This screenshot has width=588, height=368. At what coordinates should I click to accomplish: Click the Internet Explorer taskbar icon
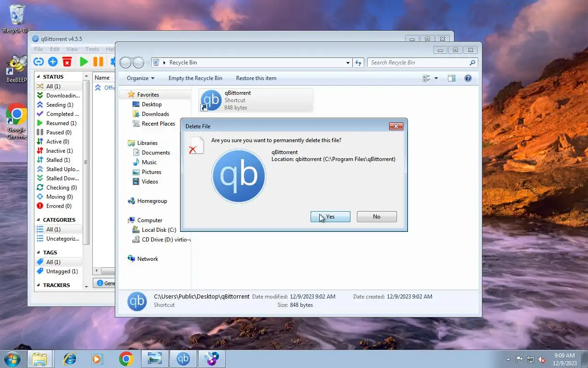coord(69,359)
